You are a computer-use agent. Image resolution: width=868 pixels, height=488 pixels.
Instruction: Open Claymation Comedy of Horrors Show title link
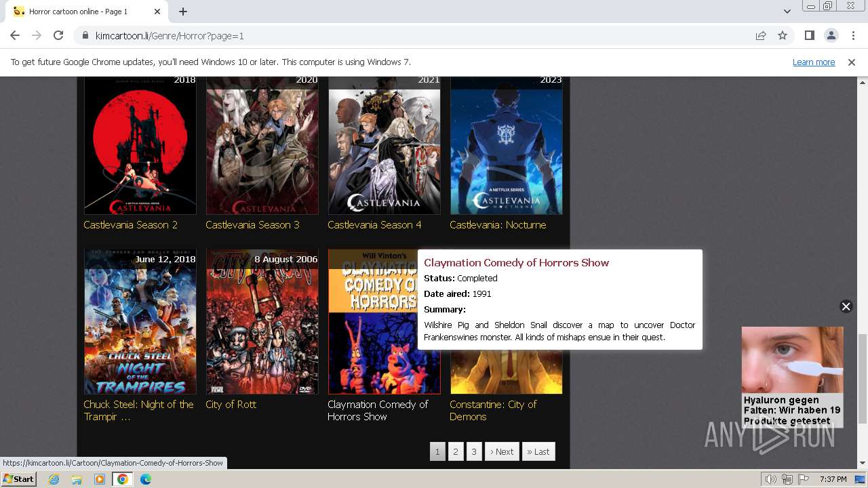click(378, 411)
